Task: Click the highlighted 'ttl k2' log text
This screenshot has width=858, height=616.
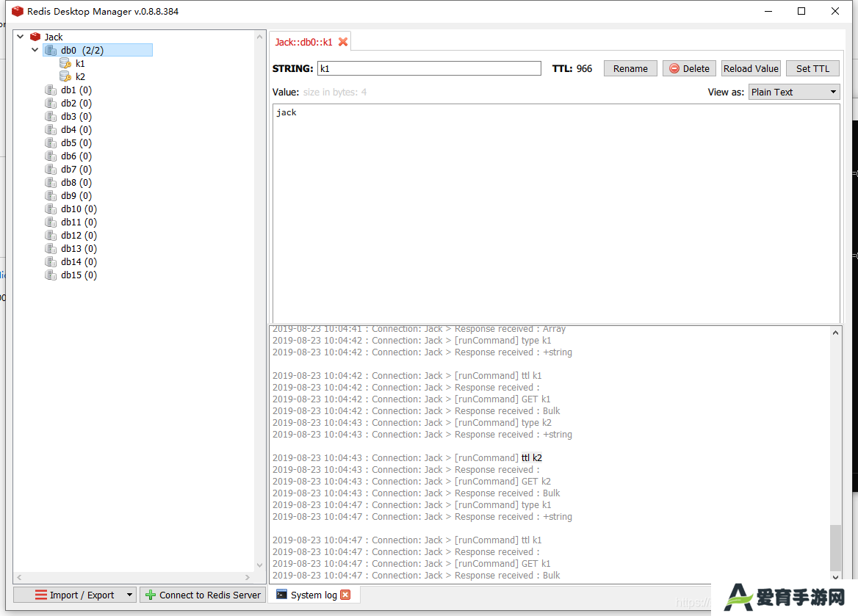Action: tap(531, 458)
